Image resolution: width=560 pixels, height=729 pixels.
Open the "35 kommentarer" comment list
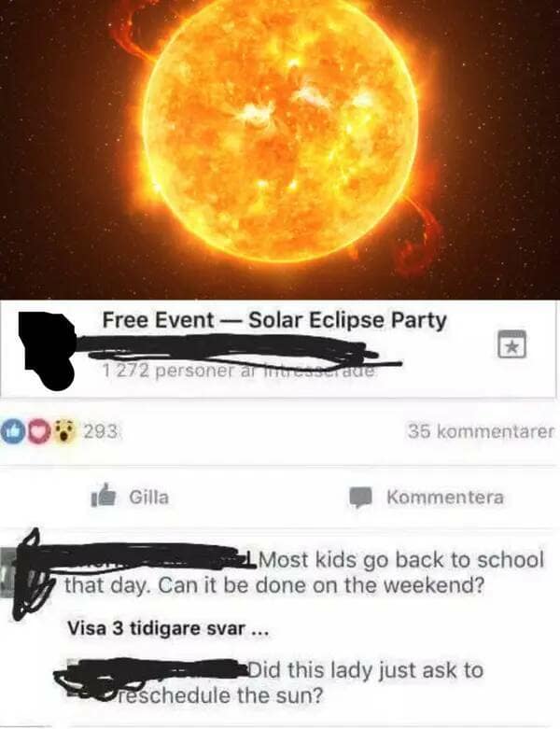(481, 431)
